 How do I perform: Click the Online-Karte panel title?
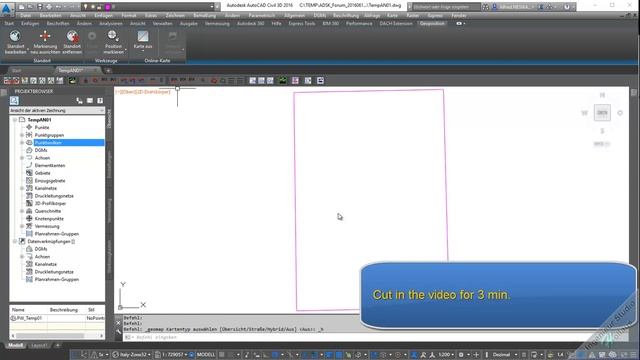157,60
